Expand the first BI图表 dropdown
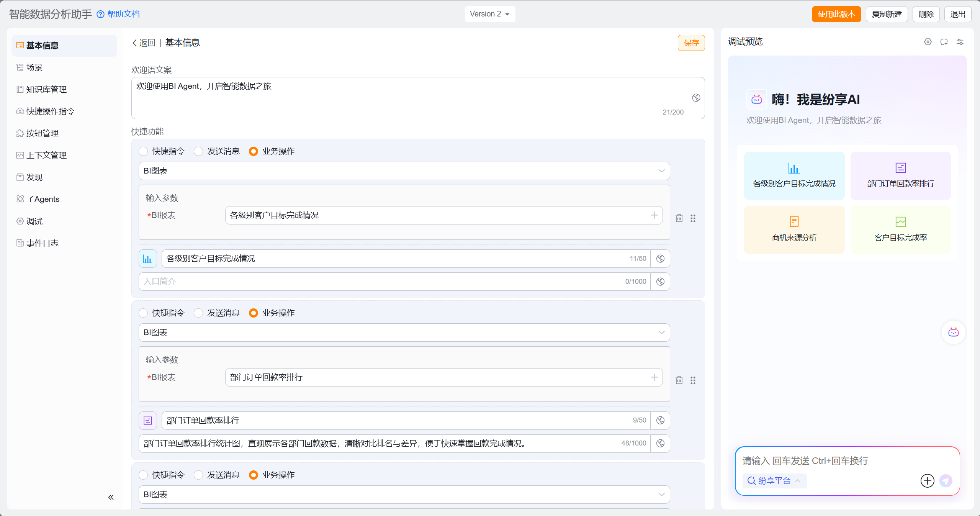Screen dimensions: 980x516 point(404,171)
